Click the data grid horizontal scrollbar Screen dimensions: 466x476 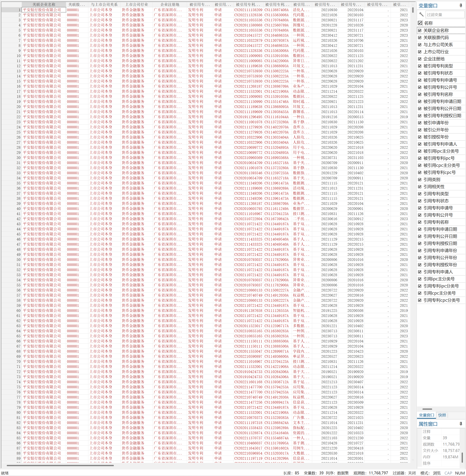point(60,465)
